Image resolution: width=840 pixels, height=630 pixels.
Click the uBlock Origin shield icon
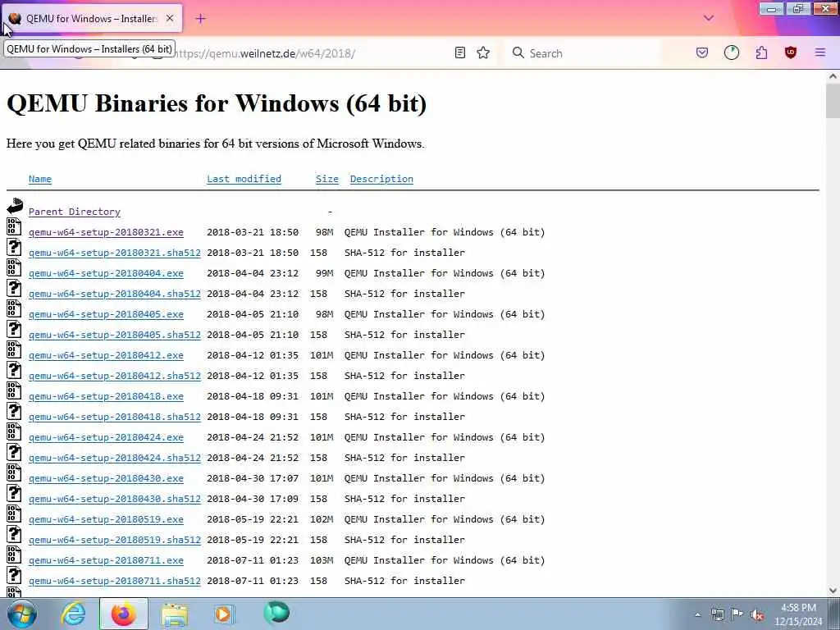pos(791,52)
